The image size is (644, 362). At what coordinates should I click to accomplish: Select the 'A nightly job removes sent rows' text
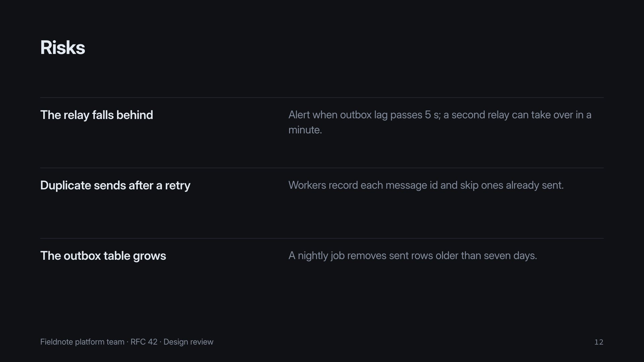tap(361, 256)
